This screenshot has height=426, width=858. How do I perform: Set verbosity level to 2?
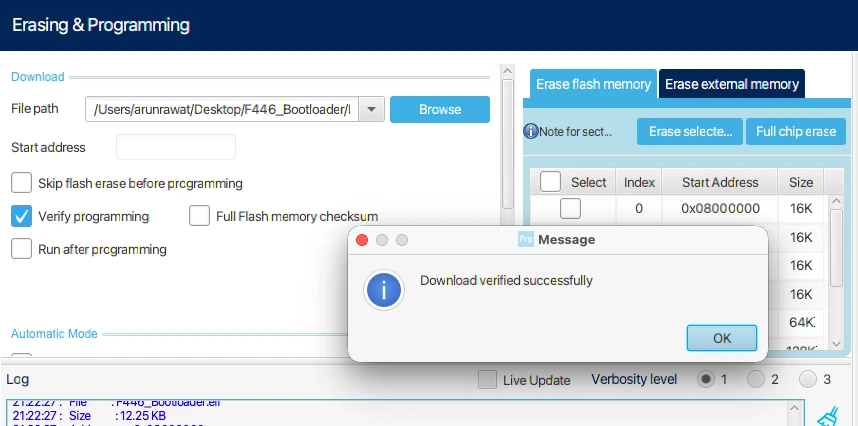(756, 379)
